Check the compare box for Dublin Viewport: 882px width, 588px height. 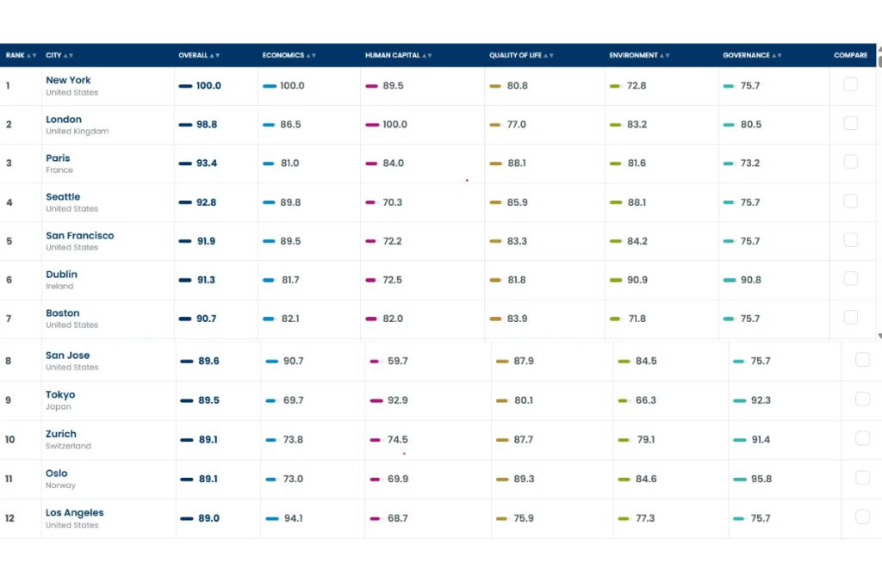tap(850, 279)
